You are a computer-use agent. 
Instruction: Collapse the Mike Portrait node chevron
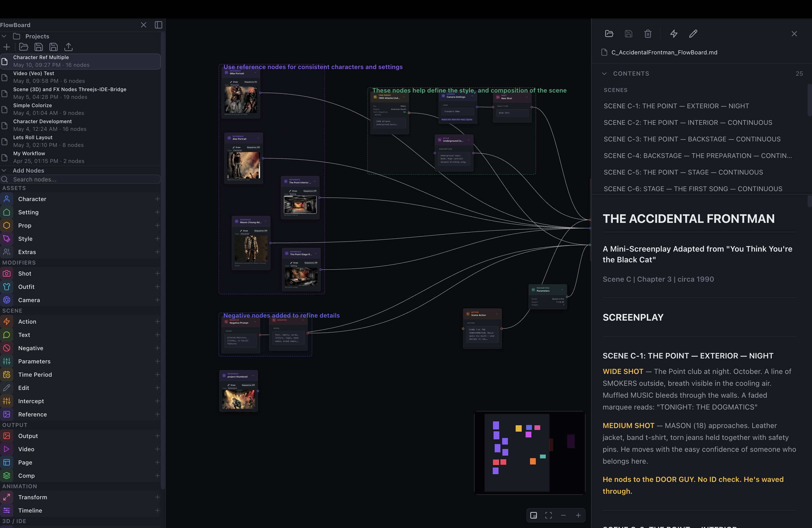[x=255, y=73]
